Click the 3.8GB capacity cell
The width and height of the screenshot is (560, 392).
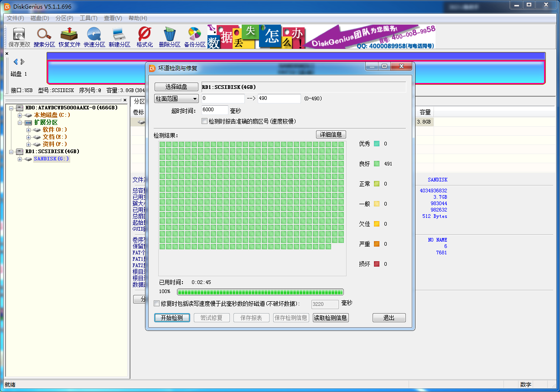point(424,122)
